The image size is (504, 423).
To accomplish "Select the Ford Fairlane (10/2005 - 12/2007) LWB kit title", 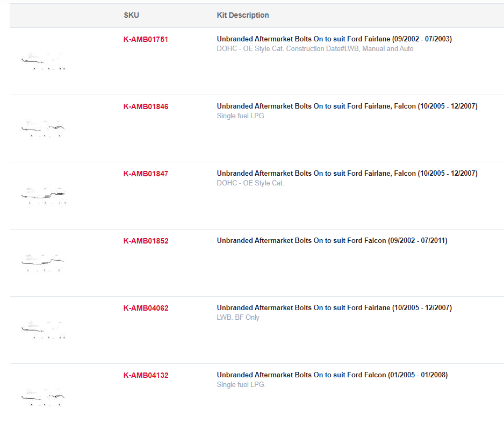I will tap(334, 307).
